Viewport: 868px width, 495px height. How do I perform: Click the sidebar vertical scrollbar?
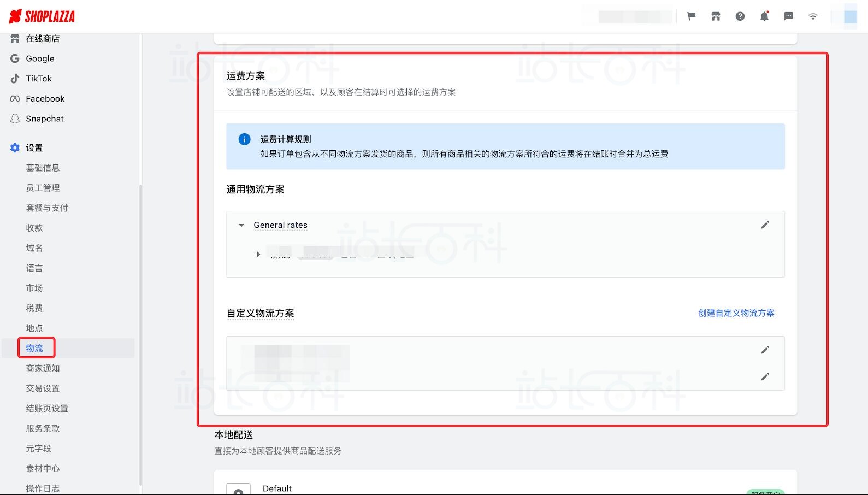click(x=140, y=328)
